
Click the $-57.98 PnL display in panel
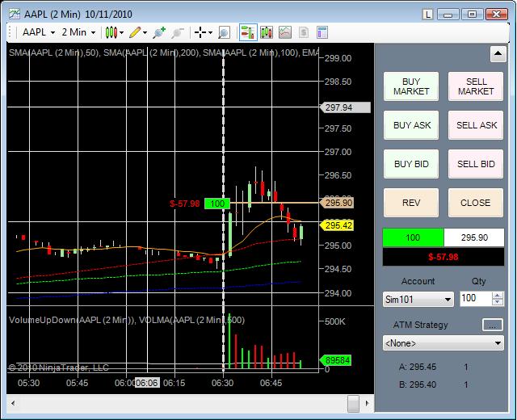[443, 257]
